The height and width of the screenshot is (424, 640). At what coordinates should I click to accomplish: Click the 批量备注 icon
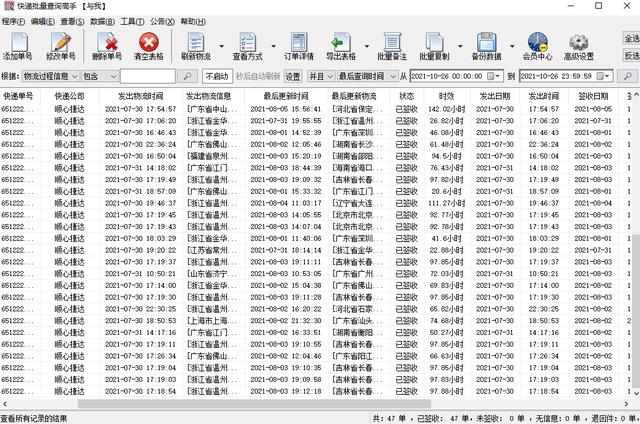pyautogui.click(x=392, y=42)
